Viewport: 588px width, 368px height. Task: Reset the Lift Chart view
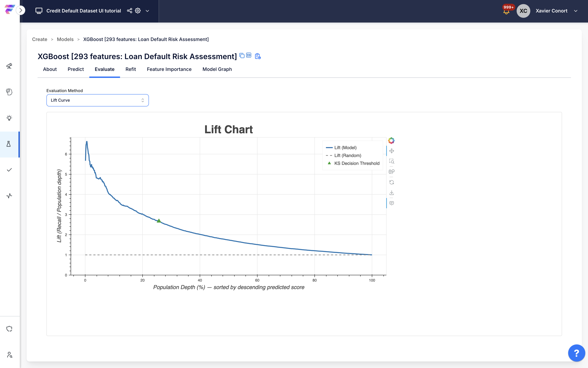tap(391, 182)
